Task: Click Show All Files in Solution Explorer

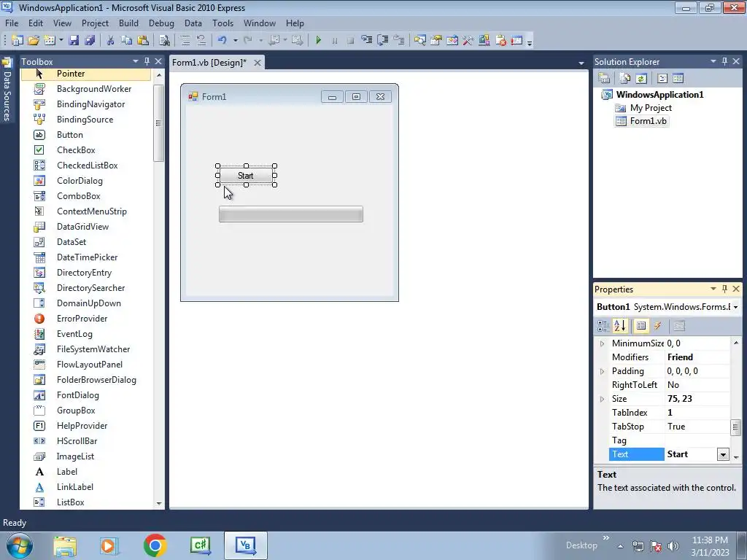Action: coord(624,78)
